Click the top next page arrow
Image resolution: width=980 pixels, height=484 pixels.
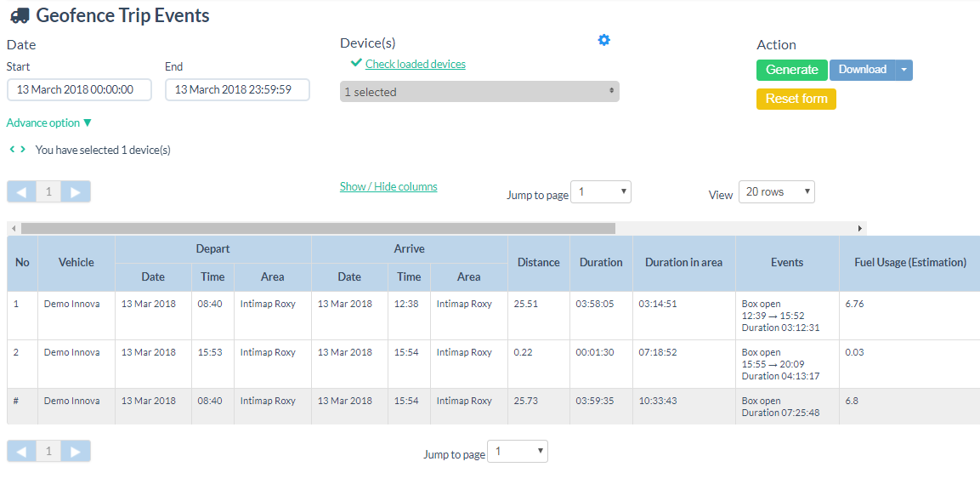[x=76, y=191]
